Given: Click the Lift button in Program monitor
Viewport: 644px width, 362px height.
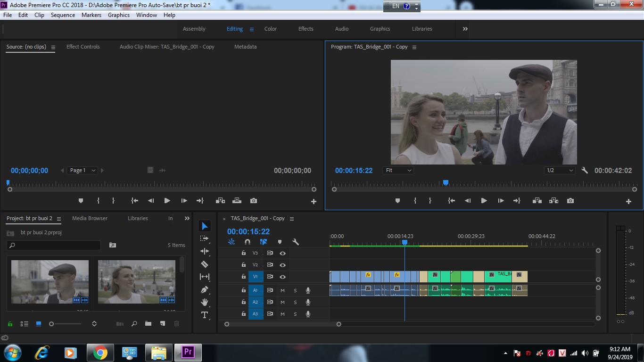Looking at the screenshot, I should coord(537,201).
